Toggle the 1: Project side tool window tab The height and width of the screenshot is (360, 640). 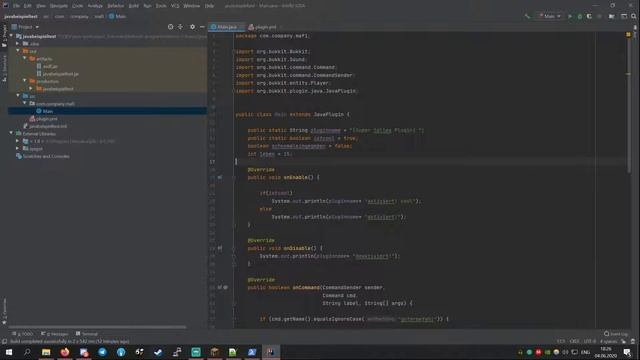point(4,37)
